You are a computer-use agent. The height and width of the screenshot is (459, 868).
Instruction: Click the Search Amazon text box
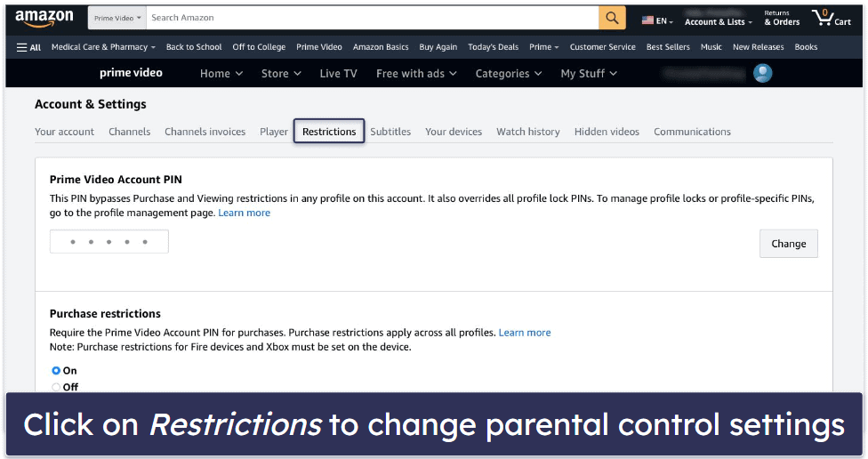click(x=372, y=18)
